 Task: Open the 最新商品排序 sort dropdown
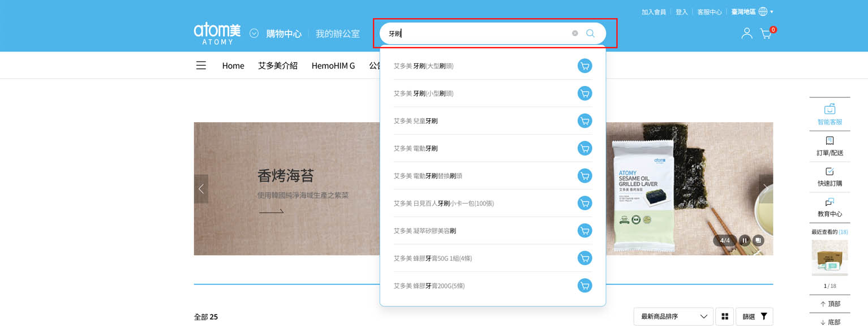pyautogui.click(x=673, y=316)
